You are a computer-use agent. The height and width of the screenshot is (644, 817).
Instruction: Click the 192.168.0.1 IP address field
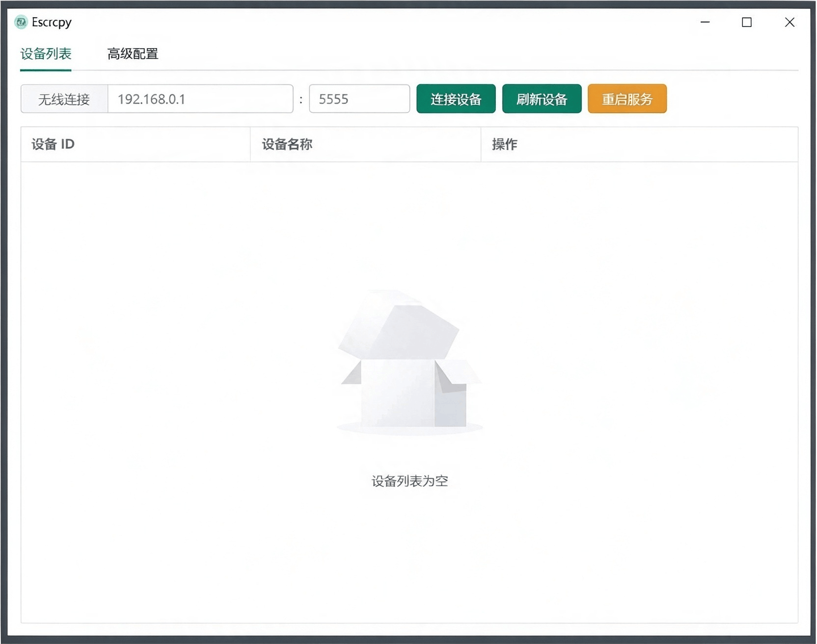pyautogui.click(x=200, y=99)
